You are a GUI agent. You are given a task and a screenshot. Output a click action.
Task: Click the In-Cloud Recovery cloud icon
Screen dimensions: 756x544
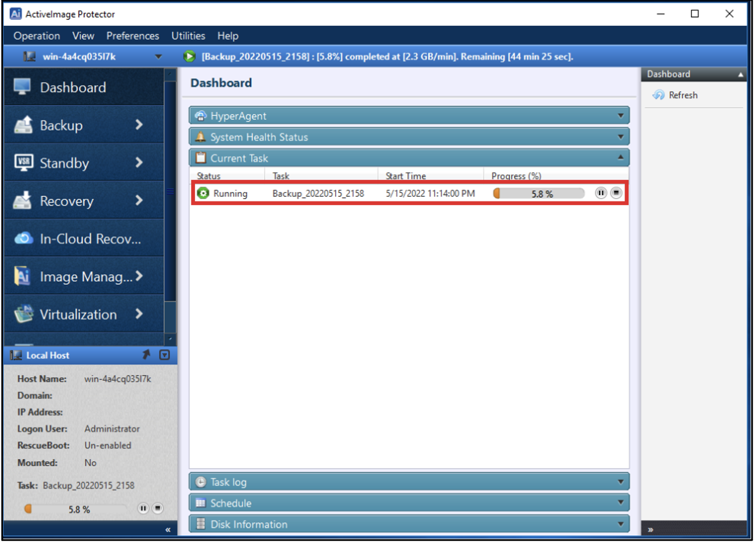tap(23, 239)
